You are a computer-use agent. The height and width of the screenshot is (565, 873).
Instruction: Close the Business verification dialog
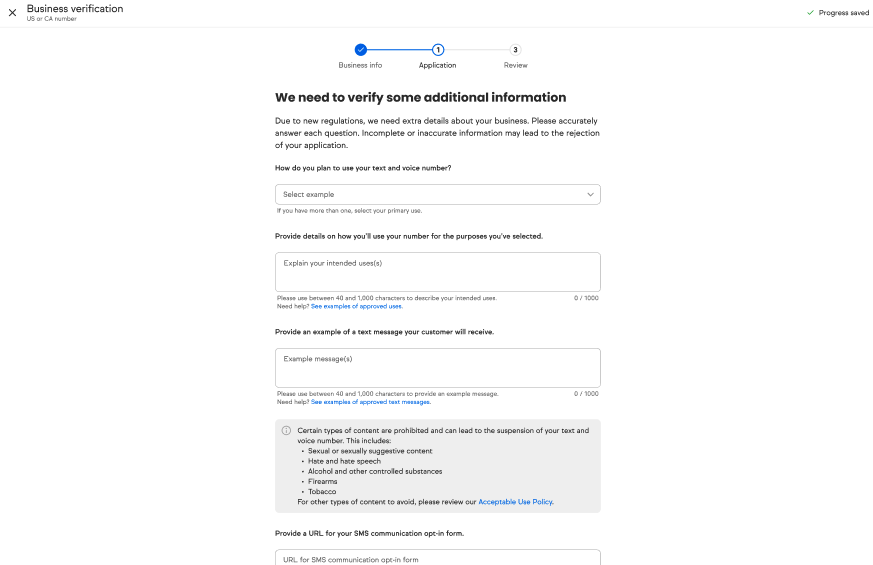(12, 12)
